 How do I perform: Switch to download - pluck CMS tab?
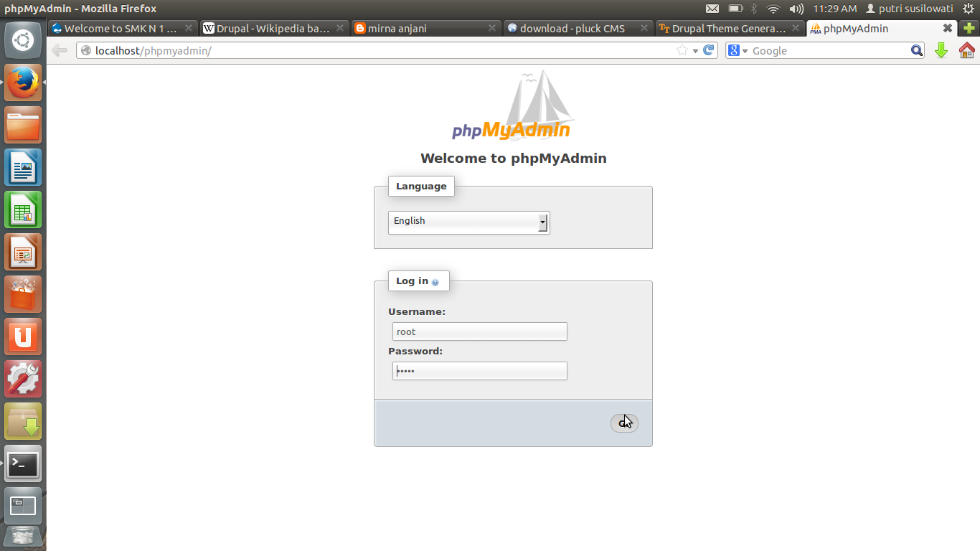point(578,29)
